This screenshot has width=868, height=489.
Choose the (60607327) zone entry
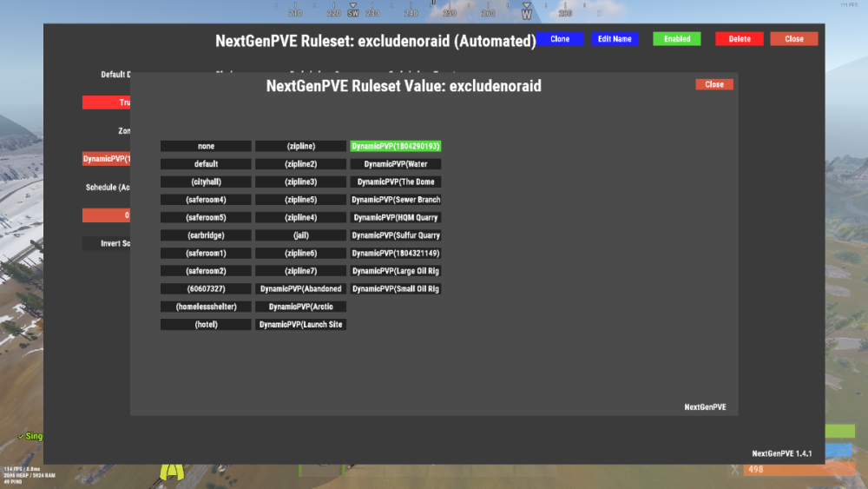206,288
